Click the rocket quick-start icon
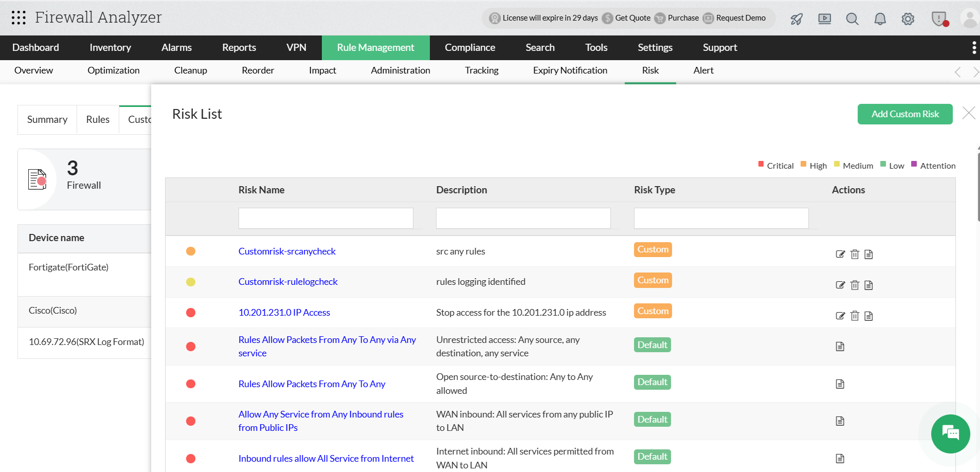 [796, 19]
